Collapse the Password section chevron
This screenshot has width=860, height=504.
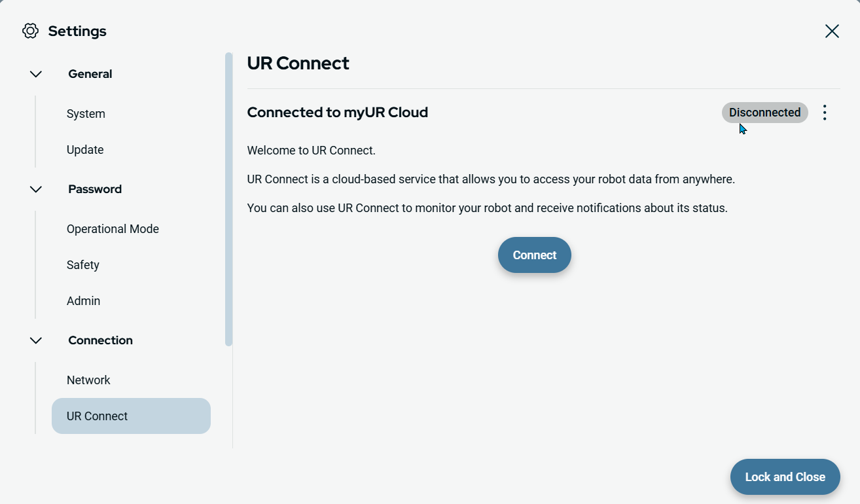(36, 189)
